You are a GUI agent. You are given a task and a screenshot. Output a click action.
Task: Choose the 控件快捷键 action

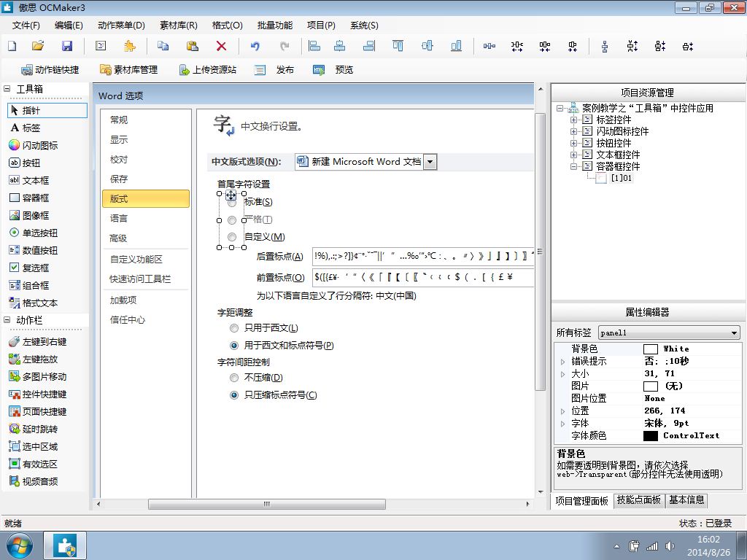pos(38,394)
